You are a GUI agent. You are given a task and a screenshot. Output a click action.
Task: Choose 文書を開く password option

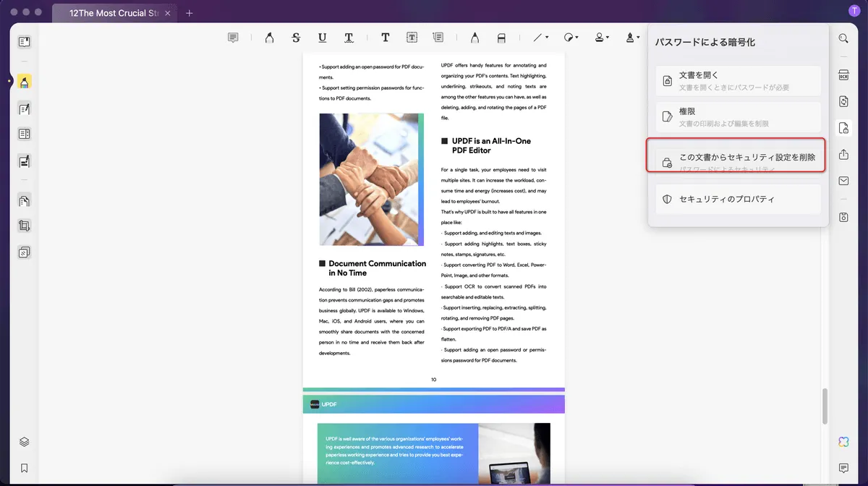[x=739, y=81]
